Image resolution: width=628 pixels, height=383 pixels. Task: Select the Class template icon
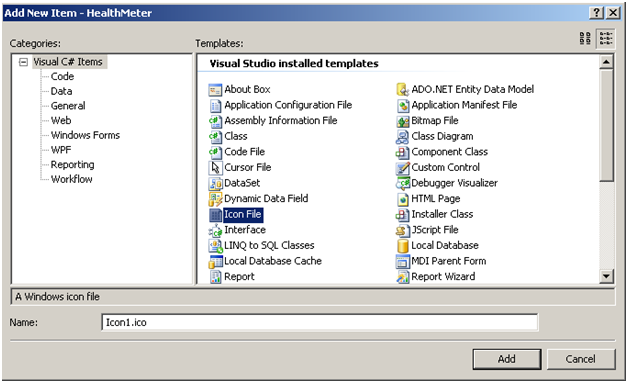tap(215, 137)
